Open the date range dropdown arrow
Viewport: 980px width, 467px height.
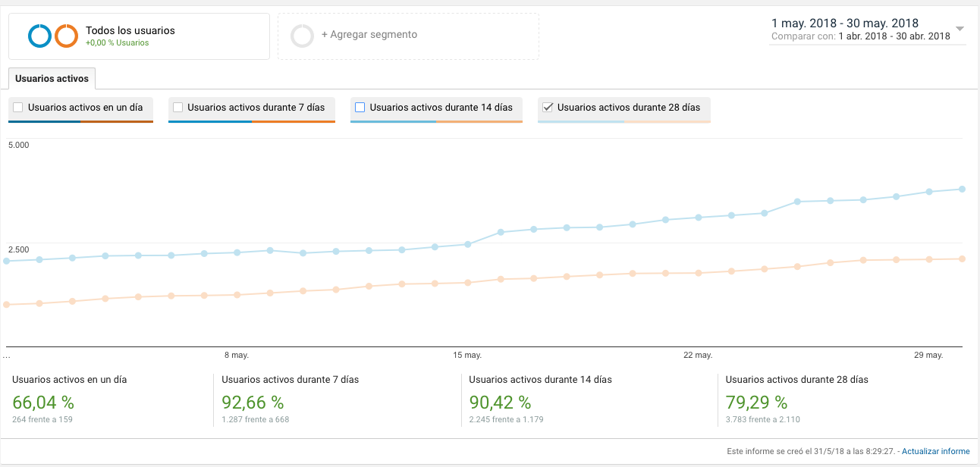click(x=960, y=29)
